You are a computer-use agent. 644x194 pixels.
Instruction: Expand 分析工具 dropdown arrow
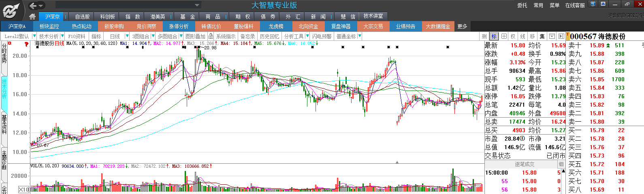click(307, 36)
